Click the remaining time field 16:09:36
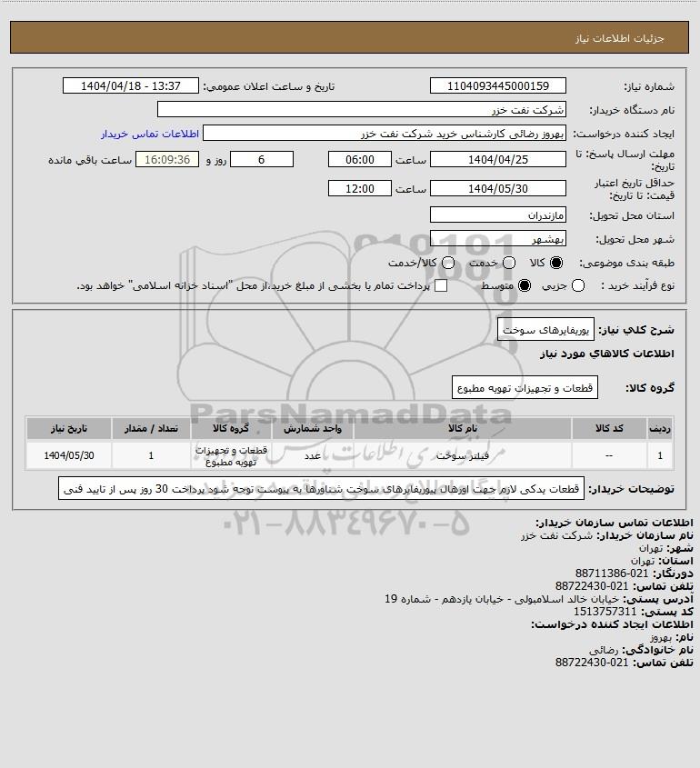The image size is (700, 768). pyautogui.click(x=167, y=159)
